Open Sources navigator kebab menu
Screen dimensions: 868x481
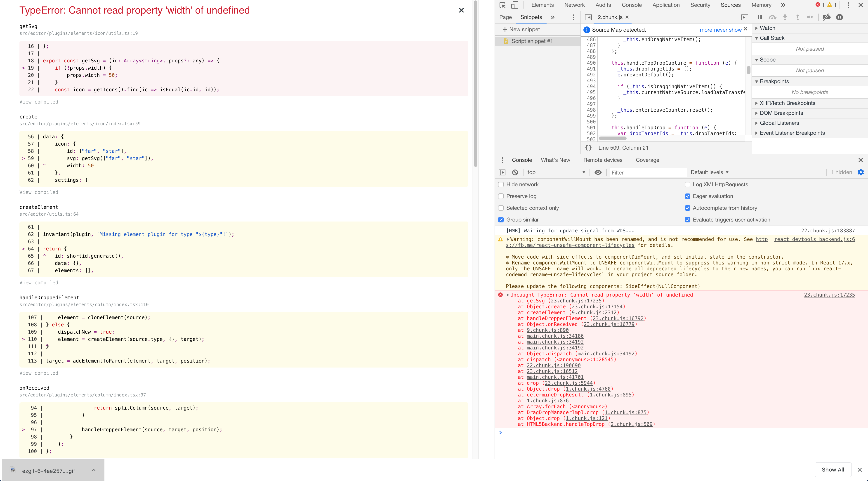click(x=573, y=17)
